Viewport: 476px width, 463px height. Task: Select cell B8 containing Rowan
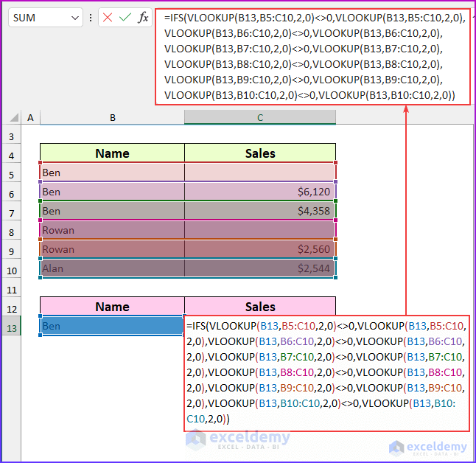coord(112,230)
